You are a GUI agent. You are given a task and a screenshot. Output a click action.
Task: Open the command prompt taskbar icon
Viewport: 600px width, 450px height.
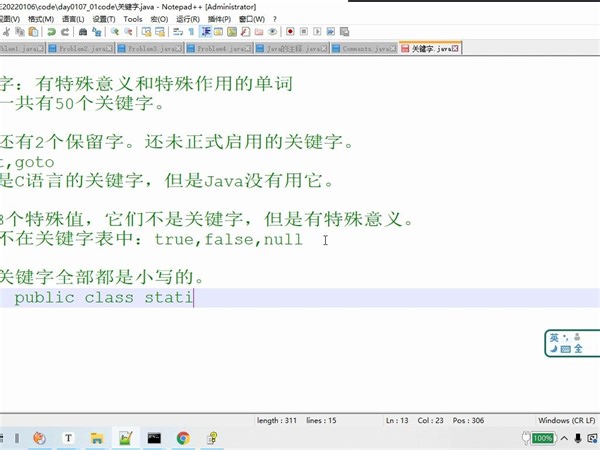tap(154, 438)
